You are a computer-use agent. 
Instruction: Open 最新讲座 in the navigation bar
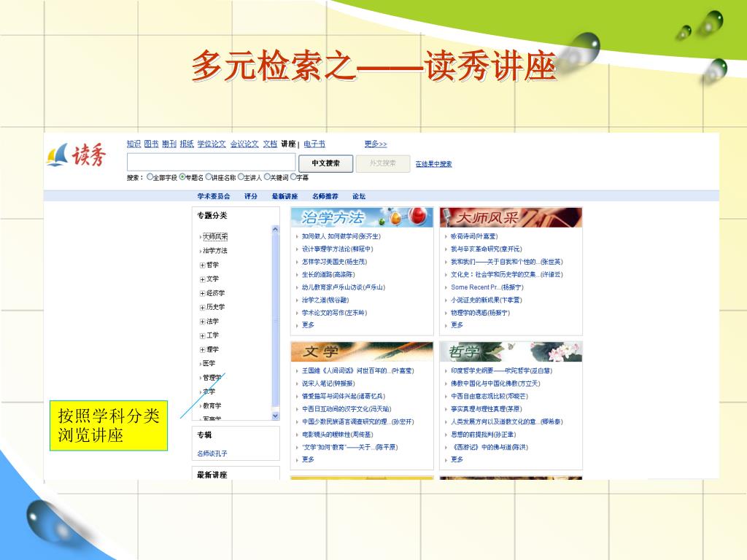click(285, 196)
